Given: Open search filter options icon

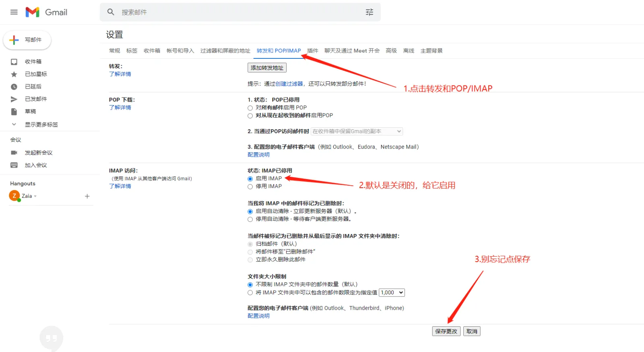Looking at the screenshot, I should pos(369,12).
